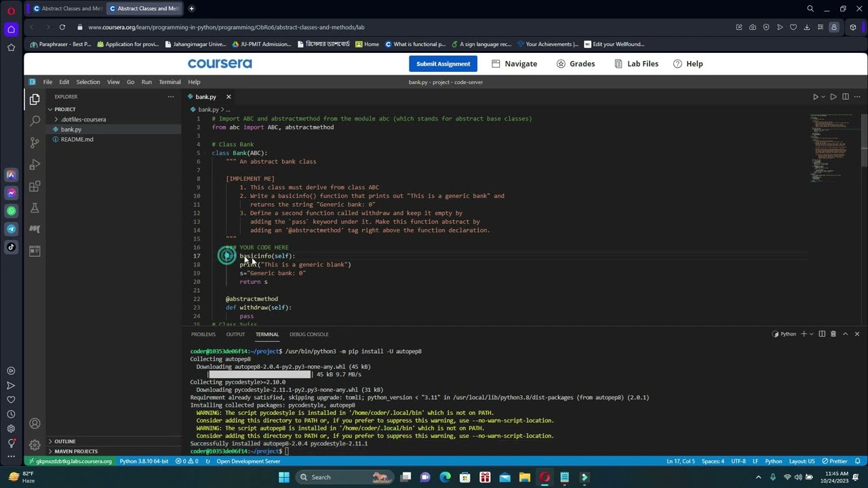Close the bank.py editor tab

click(229, 97)
